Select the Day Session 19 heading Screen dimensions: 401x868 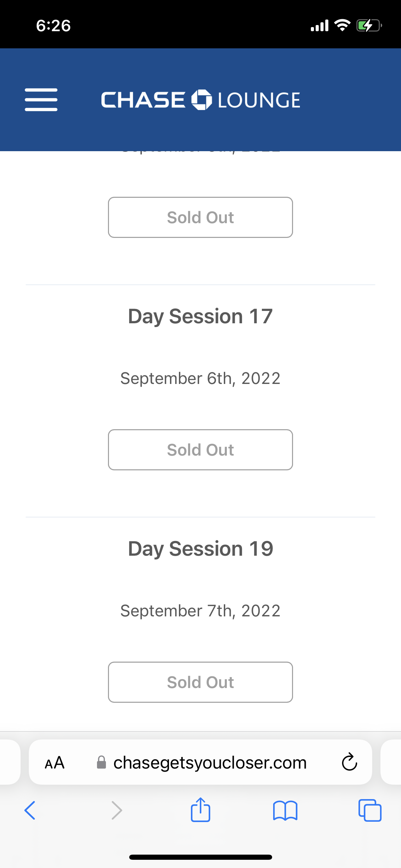coord(200,548)
